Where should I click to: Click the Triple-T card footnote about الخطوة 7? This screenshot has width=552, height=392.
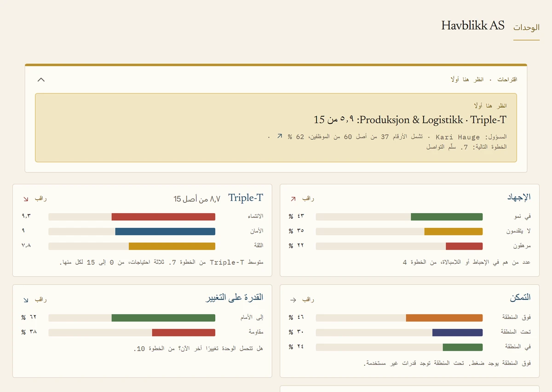click(161, 262)
